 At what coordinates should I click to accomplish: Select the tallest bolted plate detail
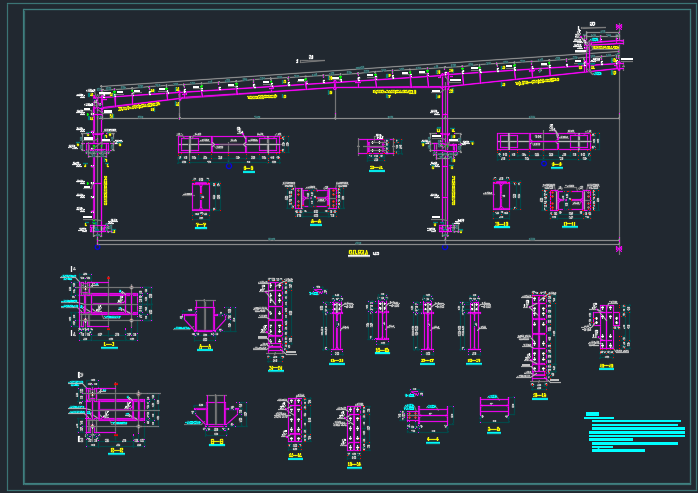coord(540,338)
